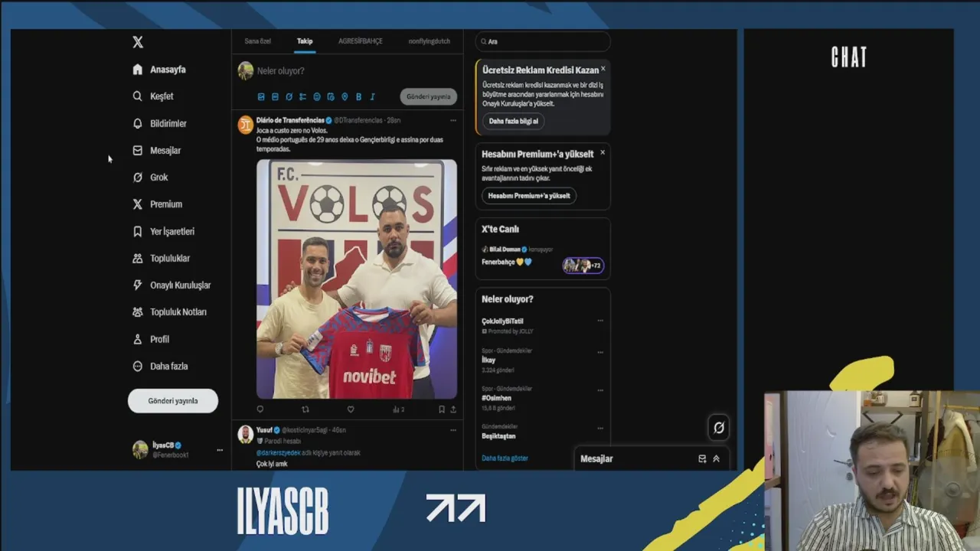Click composer Gönderi yayınla button
This screenshot has width=980, height=551.
tap(429, 96)
